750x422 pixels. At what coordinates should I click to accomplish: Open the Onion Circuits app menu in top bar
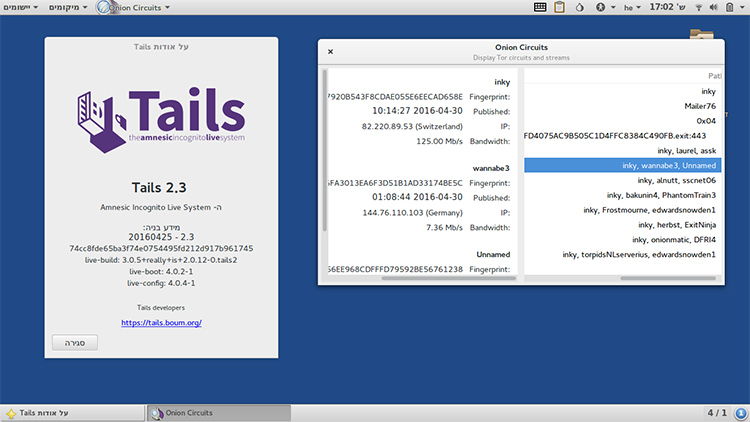pos(139,8)
